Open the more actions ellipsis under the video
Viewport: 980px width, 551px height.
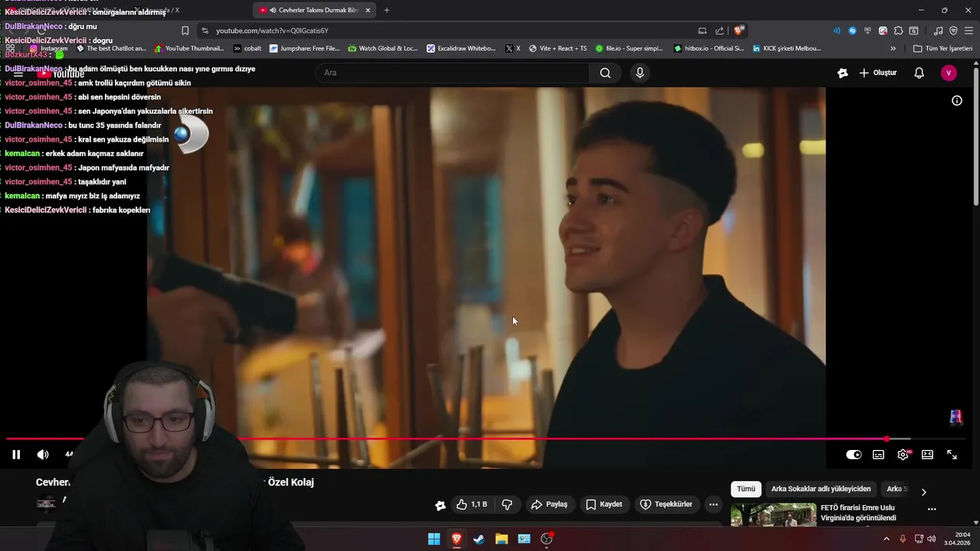(x=714, y=504)
